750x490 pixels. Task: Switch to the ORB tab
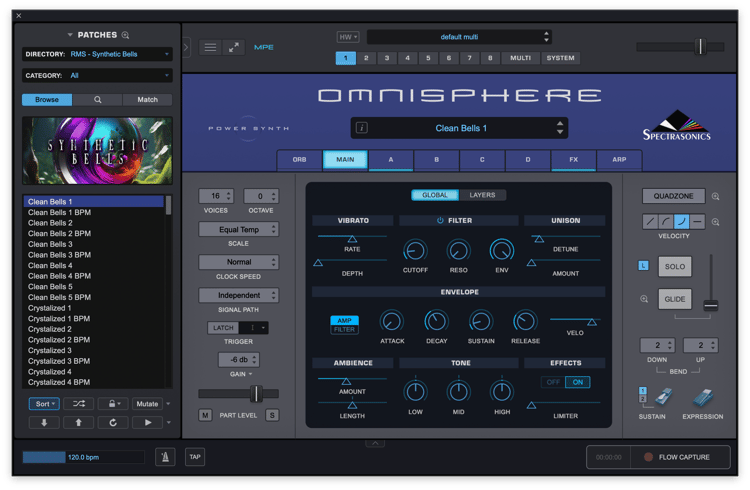tap(299, 160)
